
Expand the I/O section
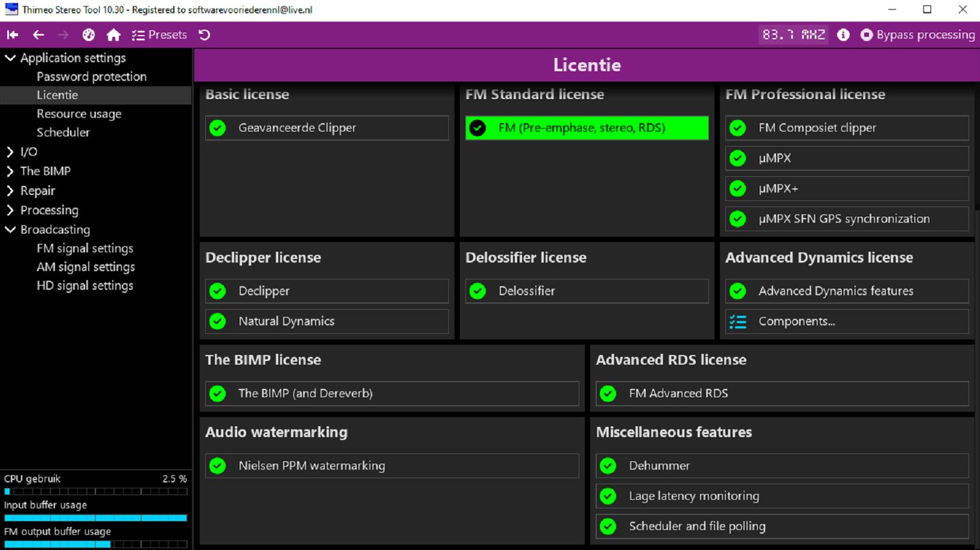tap(10, 152)
